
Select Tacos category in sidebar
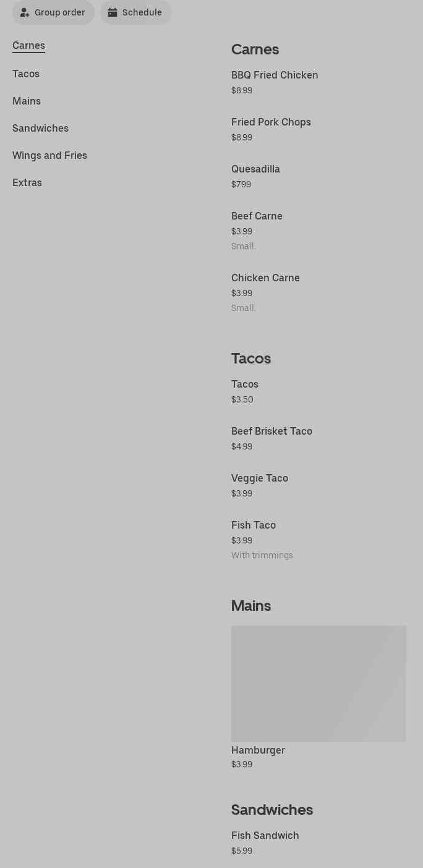pos(26,74)
